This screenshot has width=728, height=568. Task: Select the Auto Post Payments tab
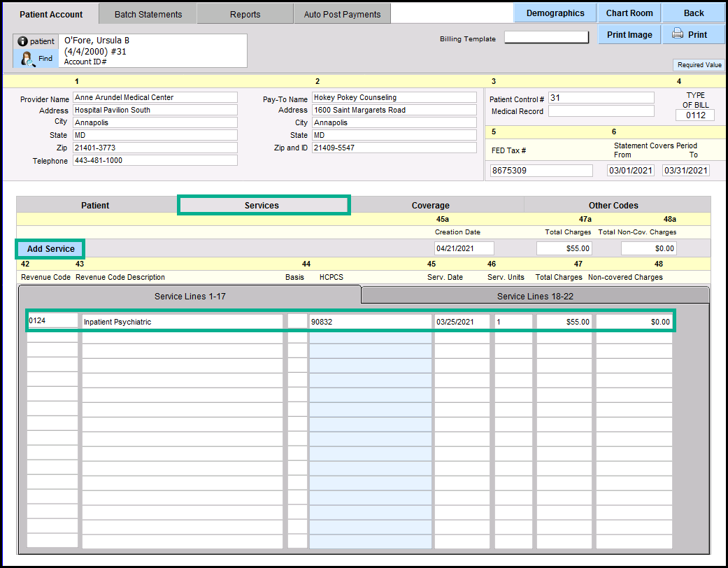click(342, 14)
